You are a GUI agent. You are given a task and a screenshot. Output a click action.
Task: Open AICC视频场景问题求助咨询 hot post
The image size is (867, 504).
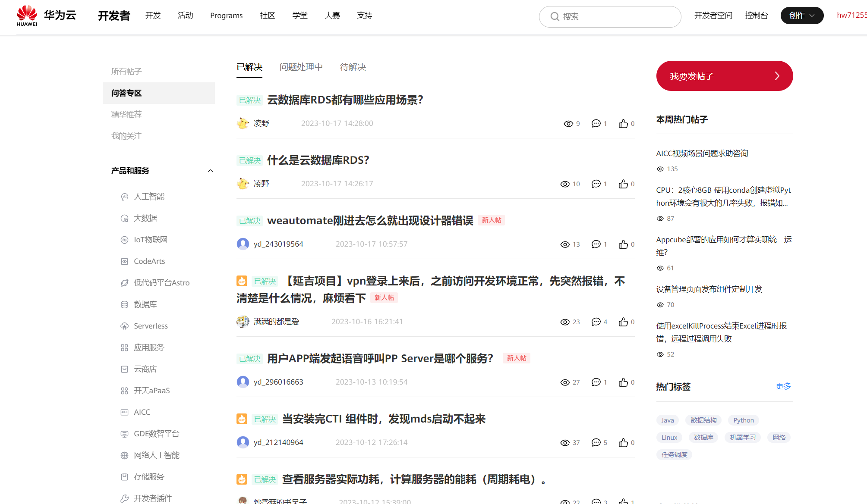coord(702,153)
